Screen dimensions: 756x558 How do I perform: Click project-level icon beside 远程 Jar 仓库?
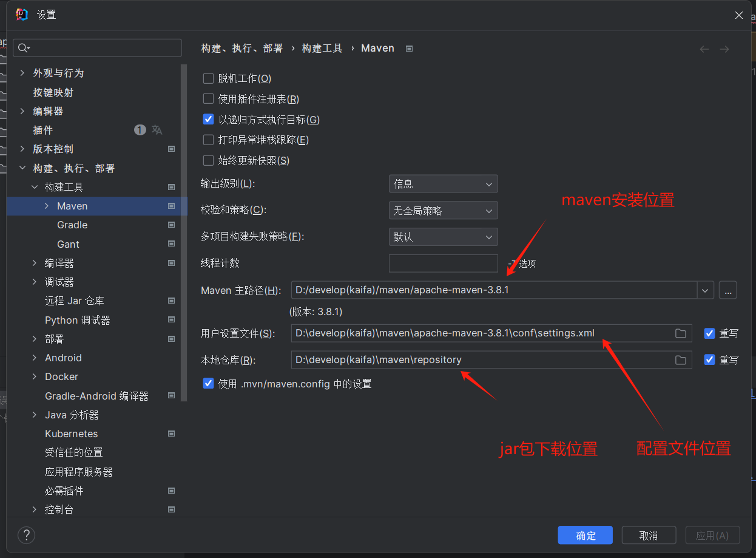(x=172, y=301)
